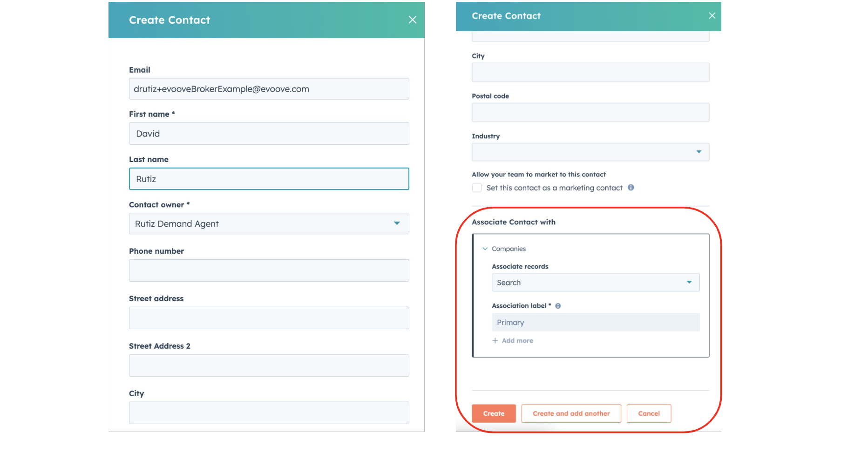This screenshot has height=459, width=868.
Task: Open the Associate records Search dropdown
Action: click(x=596, y=283)
